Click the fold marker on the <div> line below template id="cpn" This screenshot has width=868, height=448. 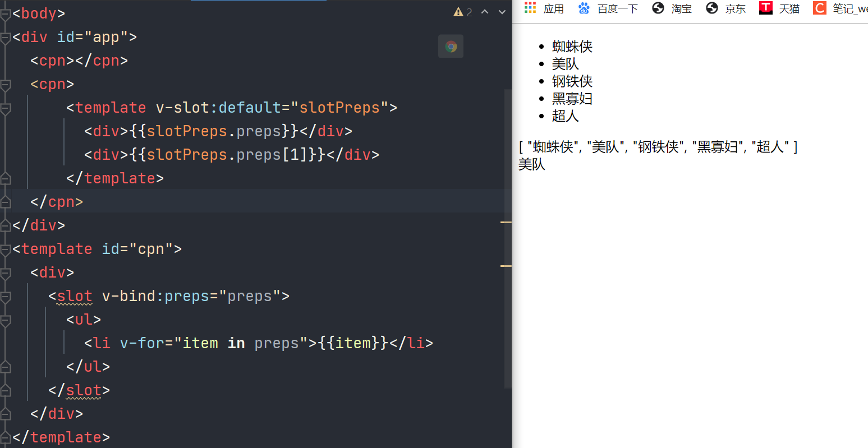(6, 273)
